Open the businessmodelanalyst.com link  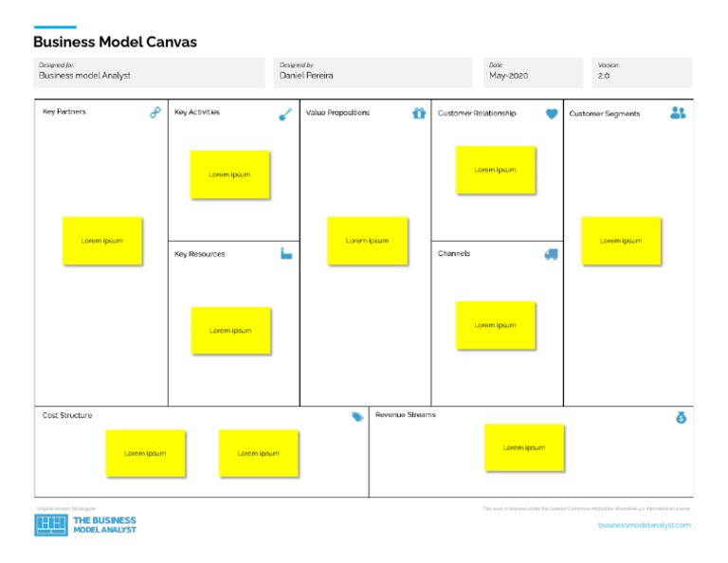pyautogui.click(x=645, y=525)
